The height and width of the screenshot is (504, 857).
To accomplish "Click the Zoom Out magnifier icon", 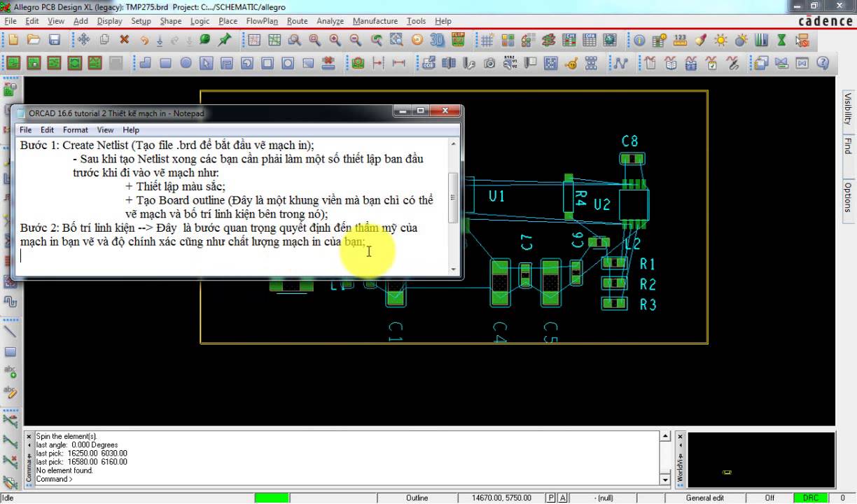I will tap(356, 40).
